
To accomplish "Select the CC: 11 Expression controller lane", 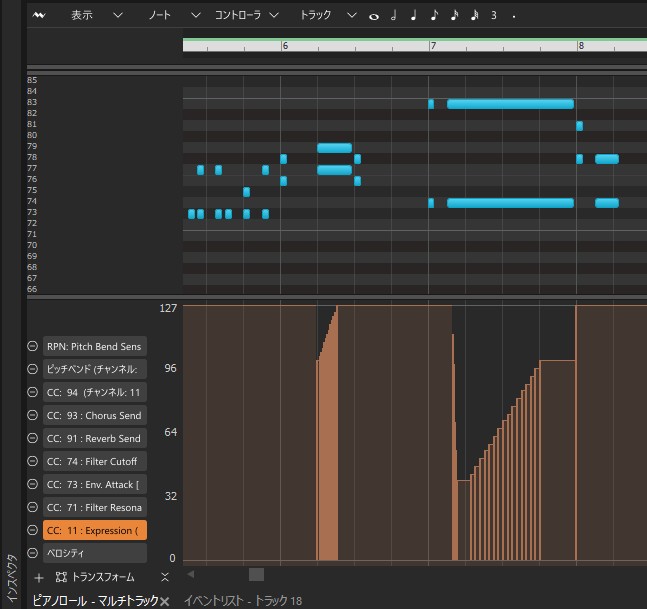I will pos(94,530).
